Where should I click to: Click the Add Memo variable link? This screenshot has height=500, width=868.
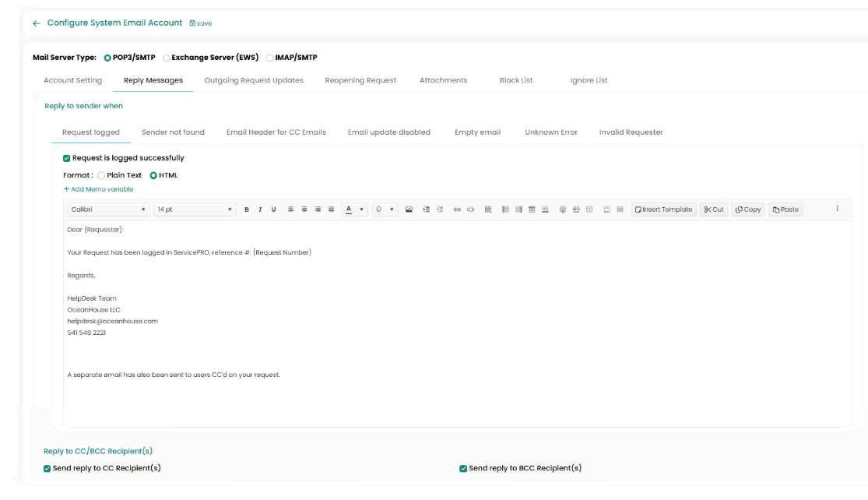coord(98,189)
